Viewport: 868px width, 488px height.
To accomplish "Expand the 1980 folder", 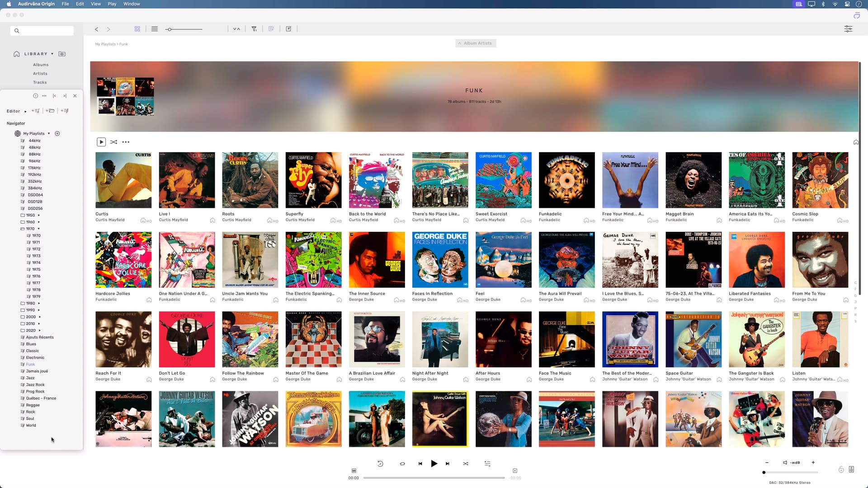I will click(39, 304).
